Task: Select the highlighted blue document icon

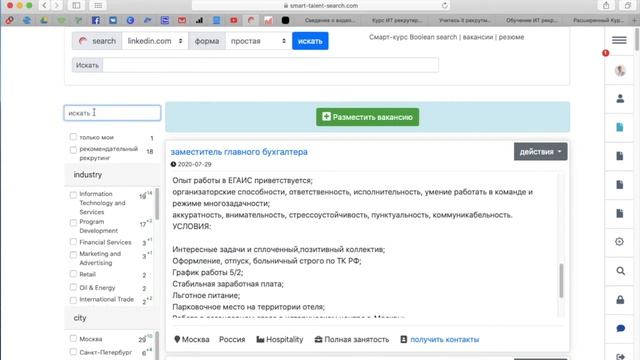Action: pyautogui.click(x=620, y=127)
